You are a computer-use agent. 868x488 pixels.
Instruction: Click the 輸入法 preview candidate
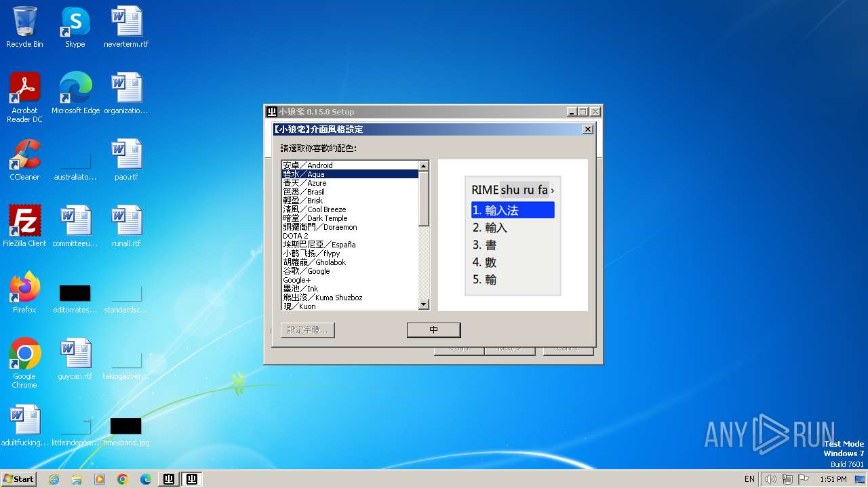click(x=513, y=210)
